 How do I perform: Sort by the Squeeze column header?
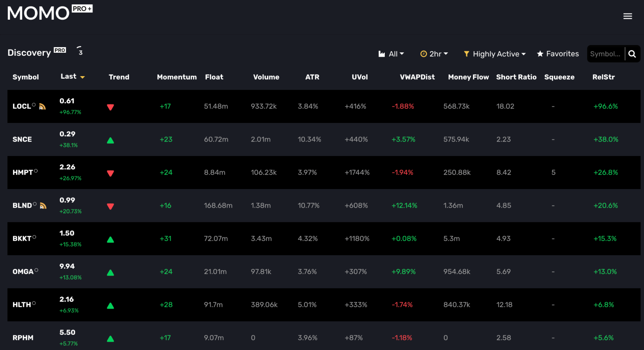[x=559, y=77]
